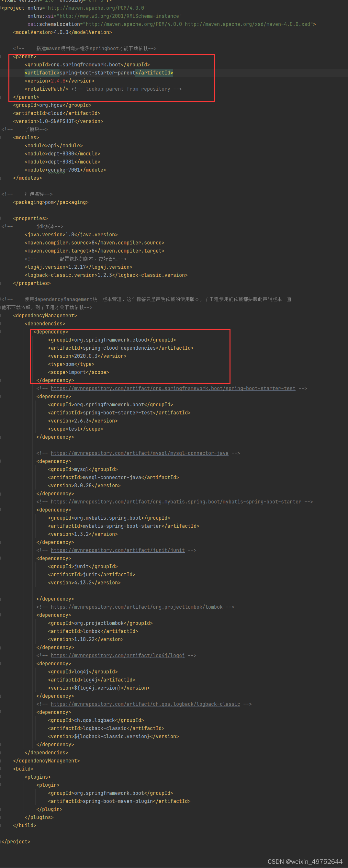Click the opening build tag
Image resolution: width=348 pixels, height=868 pixels.
tap(23, 768)
